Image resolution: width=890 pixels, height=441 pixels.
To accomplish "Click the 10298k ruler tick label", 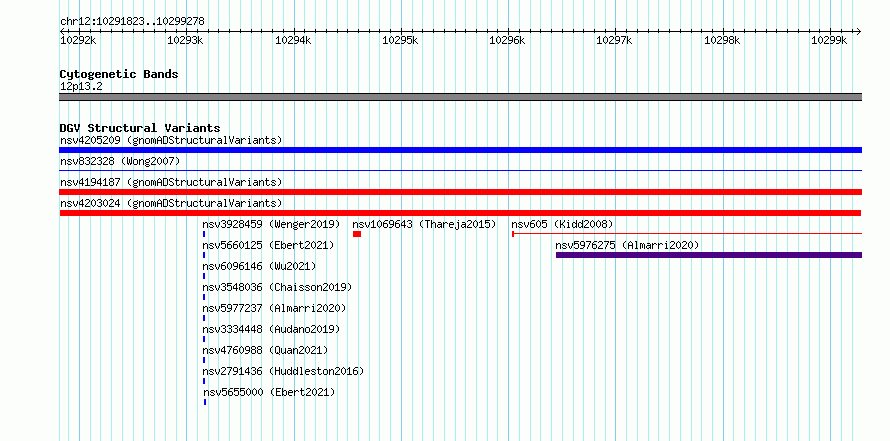I will [x=722, y=40].
